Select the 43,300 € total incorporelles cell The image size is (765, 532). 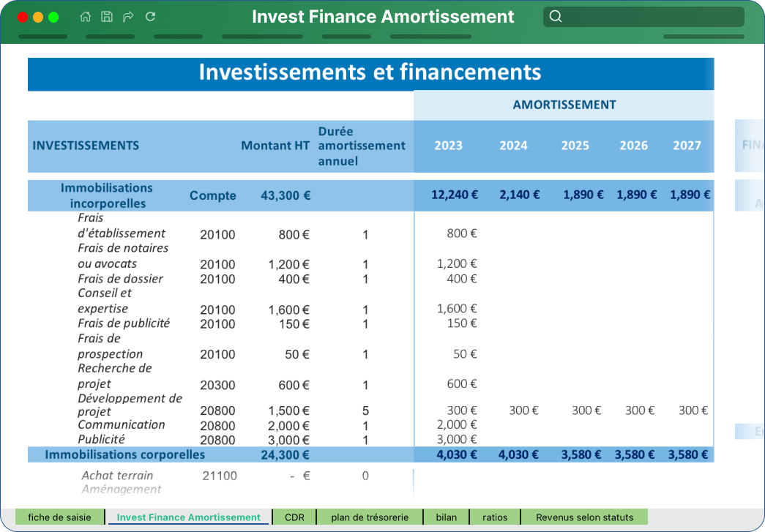point(286,195)
